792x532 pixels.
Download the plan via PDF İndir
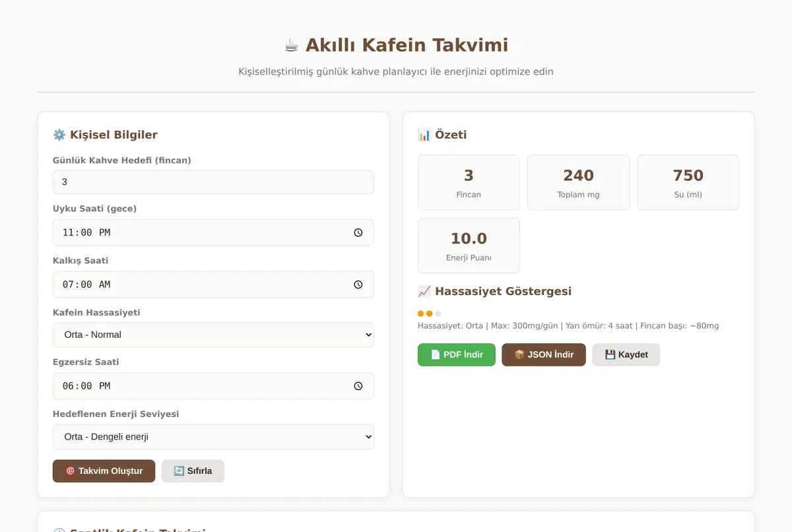pyautogui.click(x=457, y=354)
